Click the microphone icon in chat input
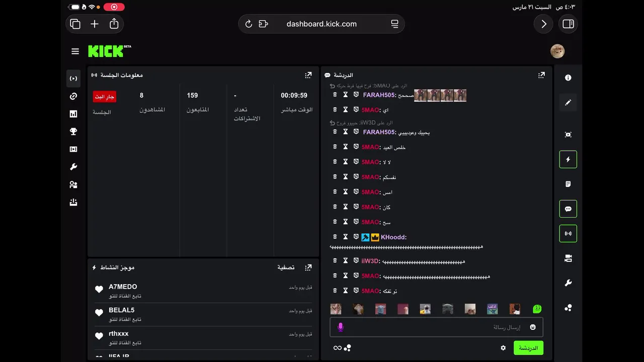The width and height of the screenshot is (644, 362). (x=341, y=327)
